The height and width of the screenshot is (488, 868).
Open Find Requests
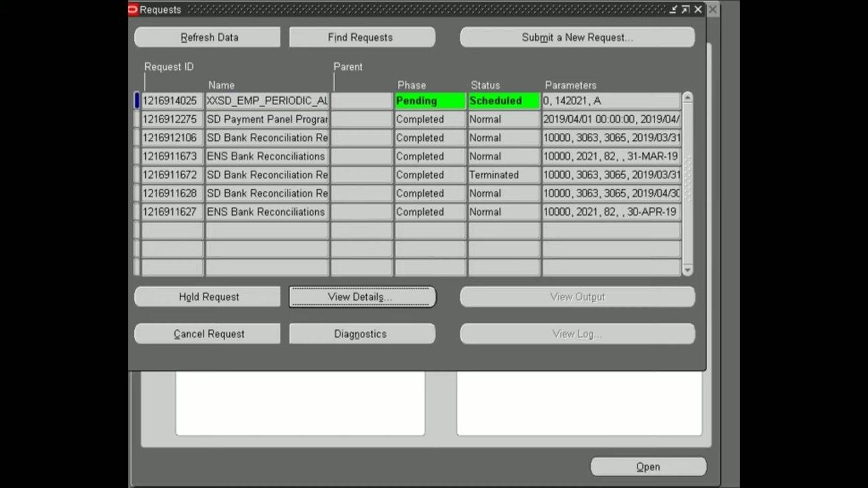pos(362,37)
